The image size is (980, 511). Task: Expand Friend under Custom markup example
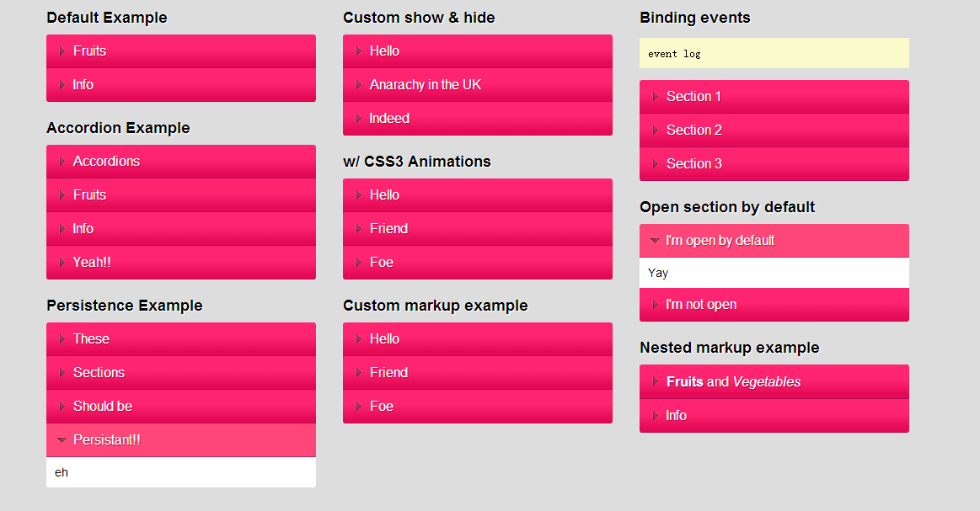click(x=478, y=373)
